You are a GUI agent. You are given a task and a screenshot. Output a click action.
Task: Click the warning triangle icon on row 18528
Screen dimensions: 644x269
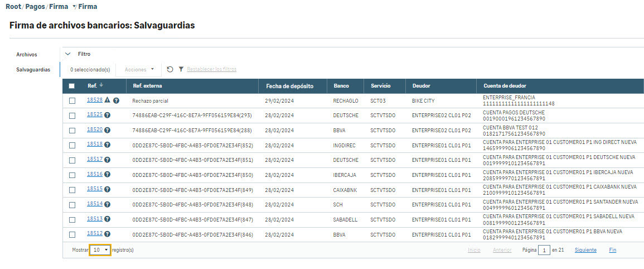click(108, 100)
